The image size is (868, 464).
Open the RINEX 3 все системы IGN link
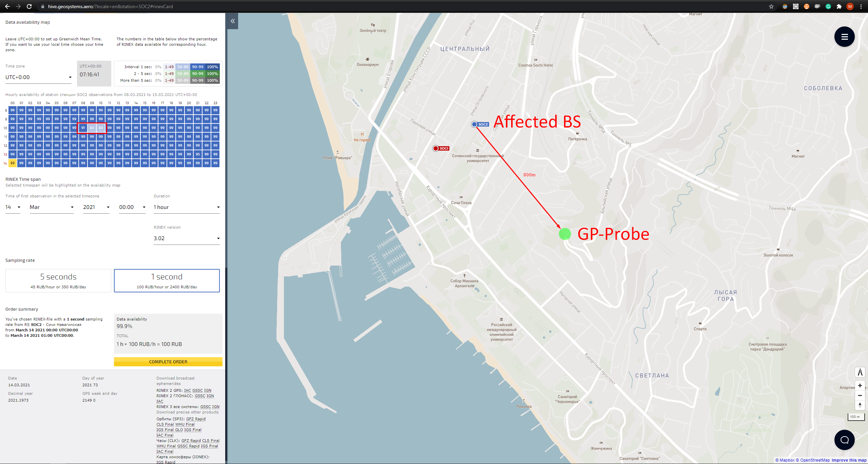216,407
